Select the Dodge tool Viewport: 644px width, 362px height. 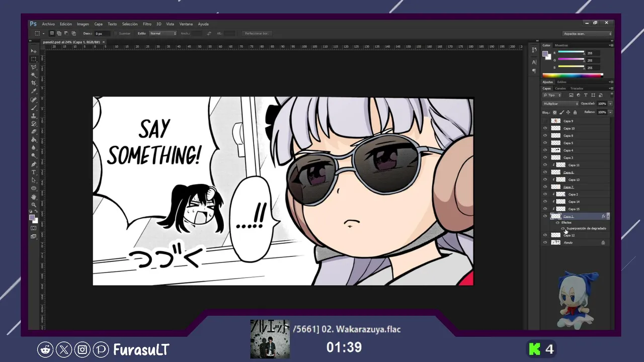pos(34,156)
